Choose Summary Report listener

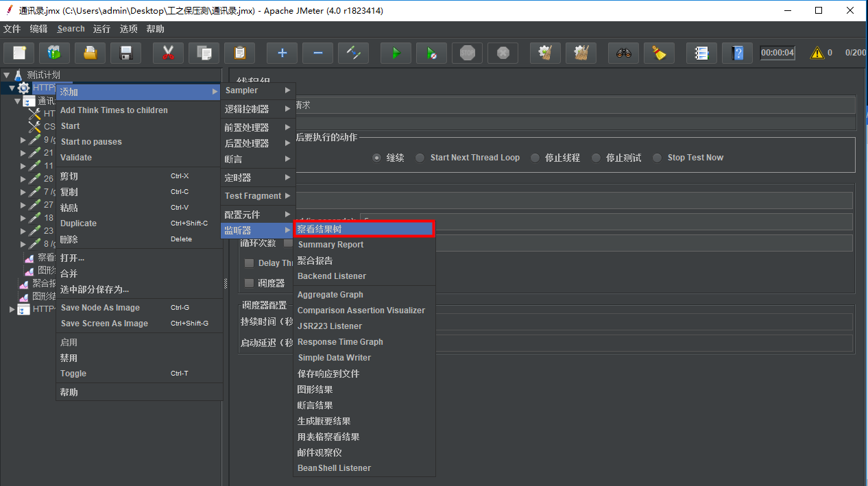click(364, 245)
